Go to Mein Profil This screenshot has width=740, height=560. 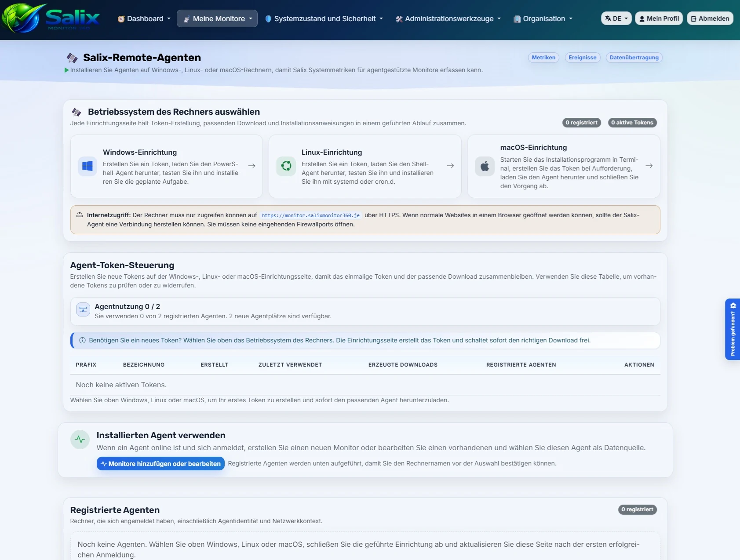(x=659, y=18)
